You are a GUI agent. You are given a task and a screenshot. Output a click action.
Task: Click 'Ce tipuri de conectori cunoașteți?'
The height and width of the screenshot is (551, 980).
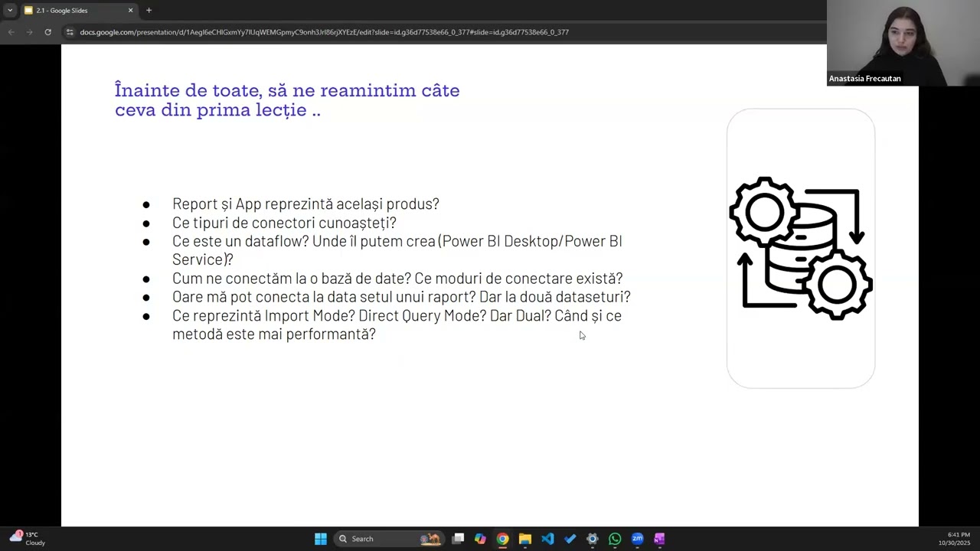(x=284, y=223)
